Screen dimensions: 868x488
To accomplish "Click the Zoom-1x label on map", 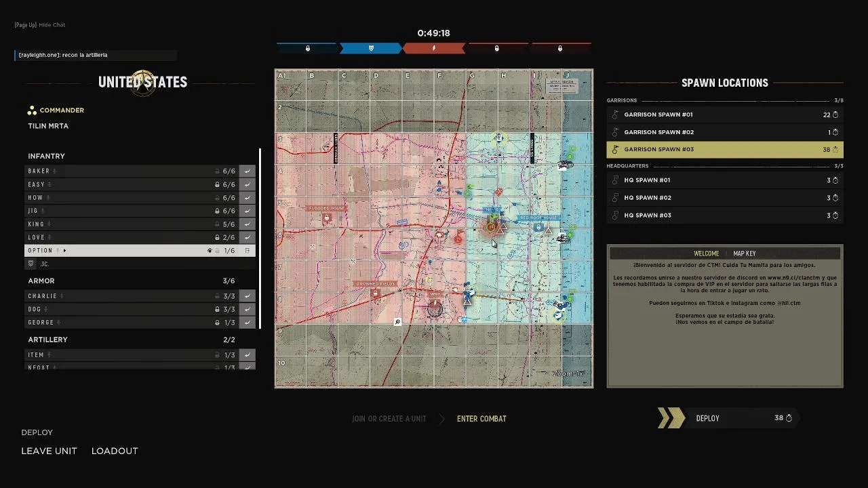I will [568, 373].
